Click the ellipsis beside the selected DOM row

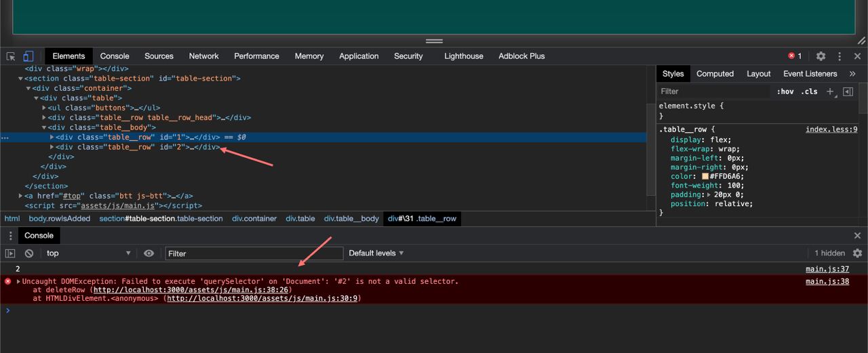(x=5, y=138)
